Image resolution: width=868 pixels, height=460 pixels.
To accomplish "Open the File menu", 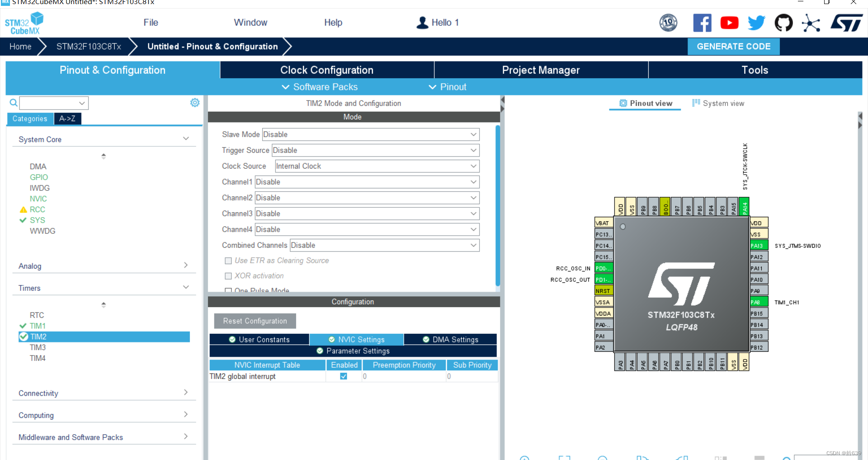I will [151, 23].
